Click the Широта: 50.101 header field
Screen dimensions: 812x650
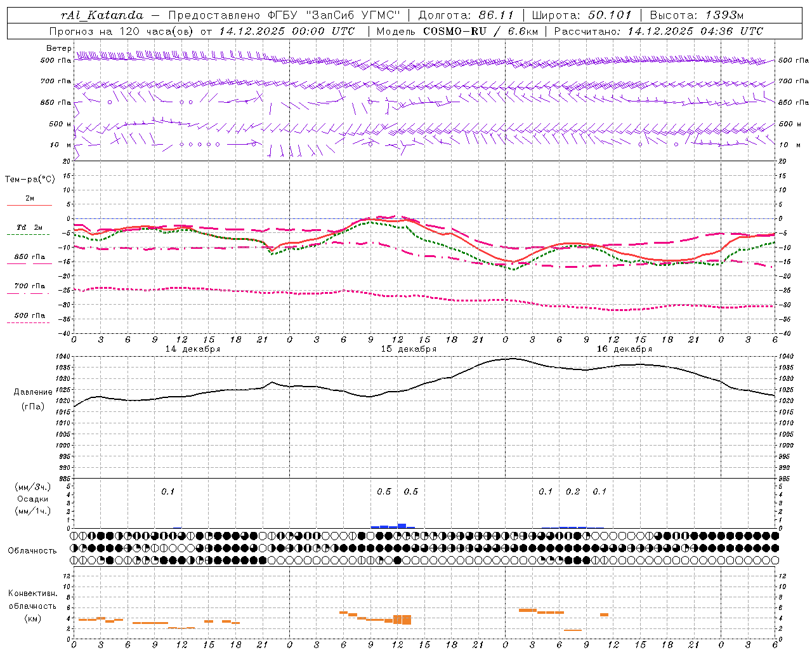582,15
